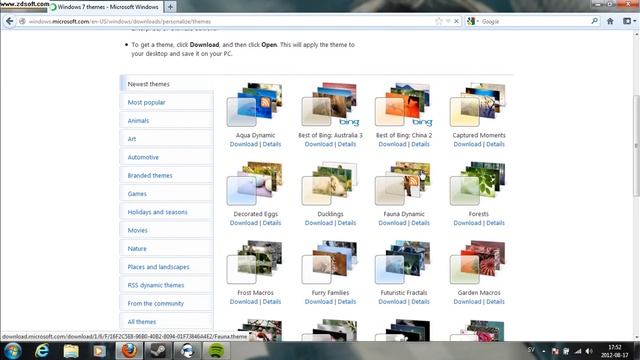This screenshot has height=360, width=640.
Task: Select the Windows 7 themes tab
Action: coord(105,7)
